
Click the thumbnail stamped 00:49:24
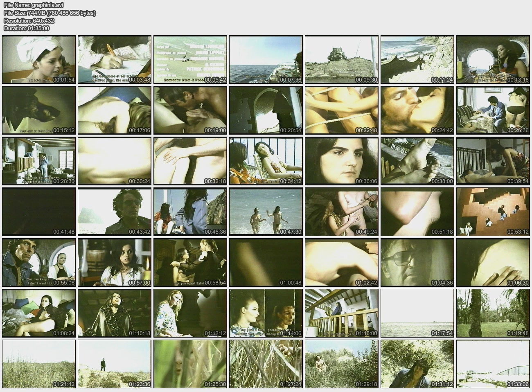point(342,212)
